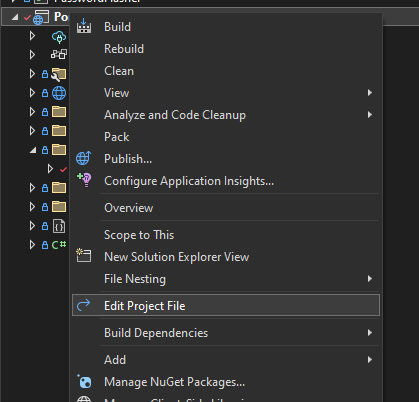The width and height of the screenshot is (419, 402).
Task: Select the C# file icon in the tree
Action: (x=59, y=245)
